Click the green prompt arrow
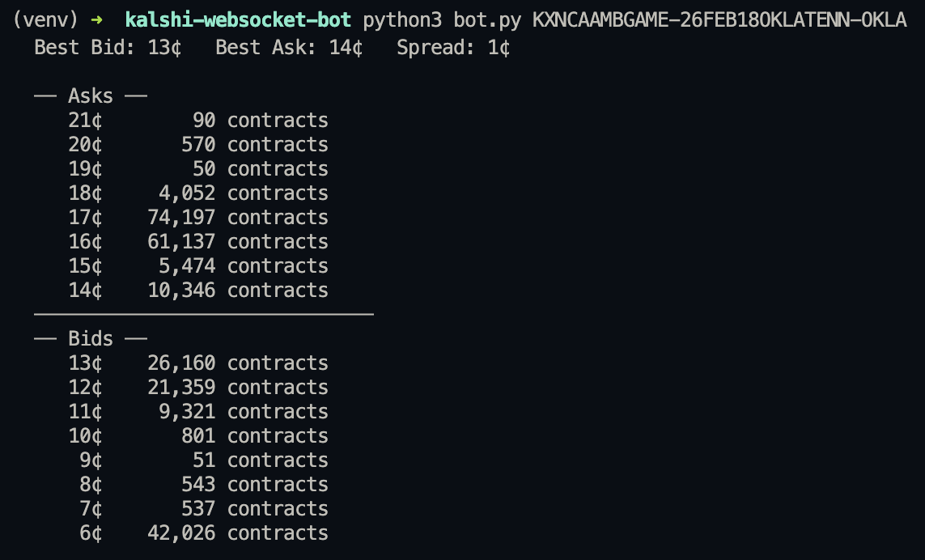The image size is (925, 560). click(x=97, y=20)
